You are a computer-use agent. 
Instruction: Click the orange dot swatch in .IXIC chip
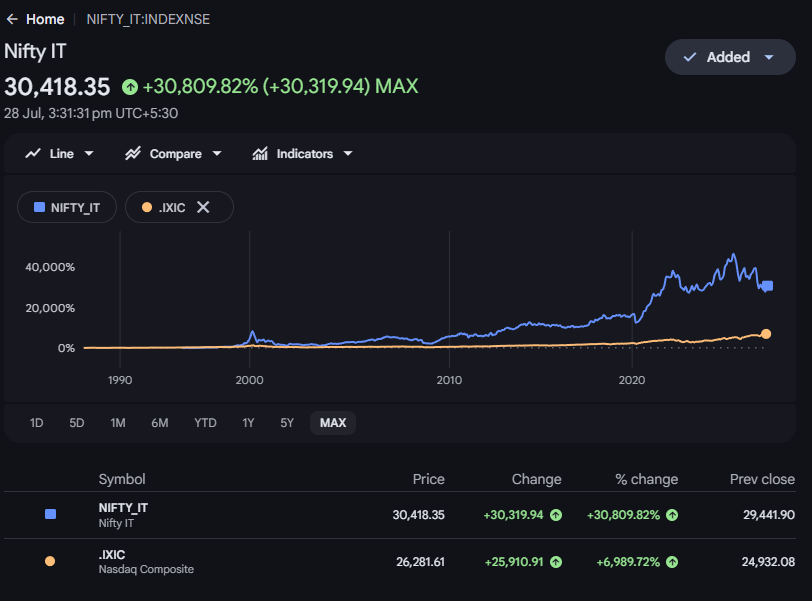tap(147, 208)
